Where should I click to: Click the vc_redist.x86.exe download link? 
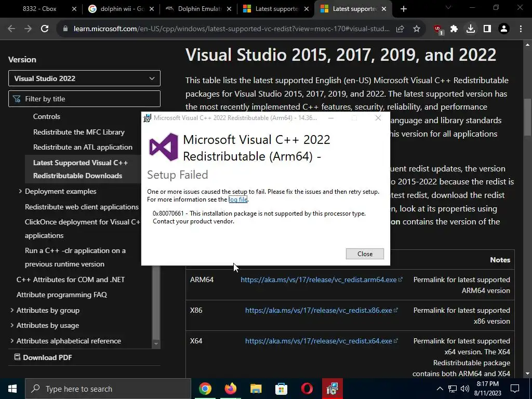click(x=318, y=310)
